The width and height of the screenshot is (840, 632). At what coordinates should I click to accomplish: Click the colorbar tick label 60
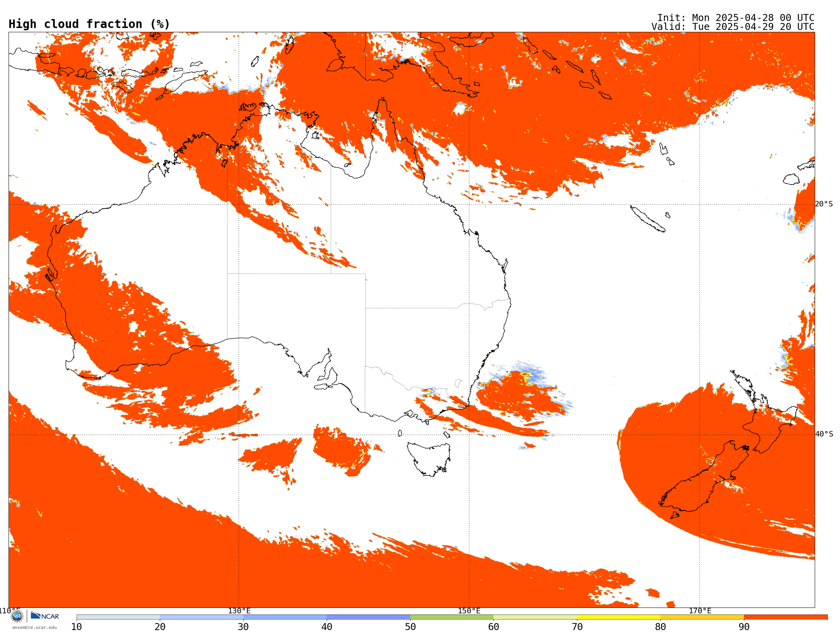[493, 627]
